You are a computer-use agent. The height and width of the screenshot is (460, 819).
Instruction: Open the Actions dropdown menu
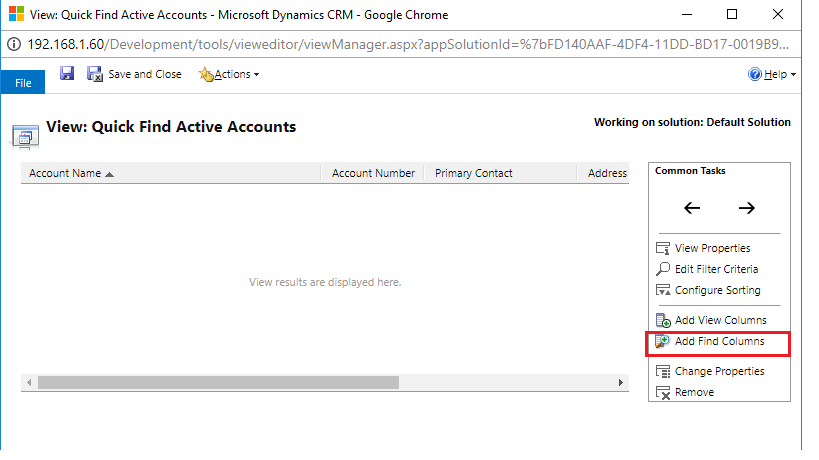[229, 74]
